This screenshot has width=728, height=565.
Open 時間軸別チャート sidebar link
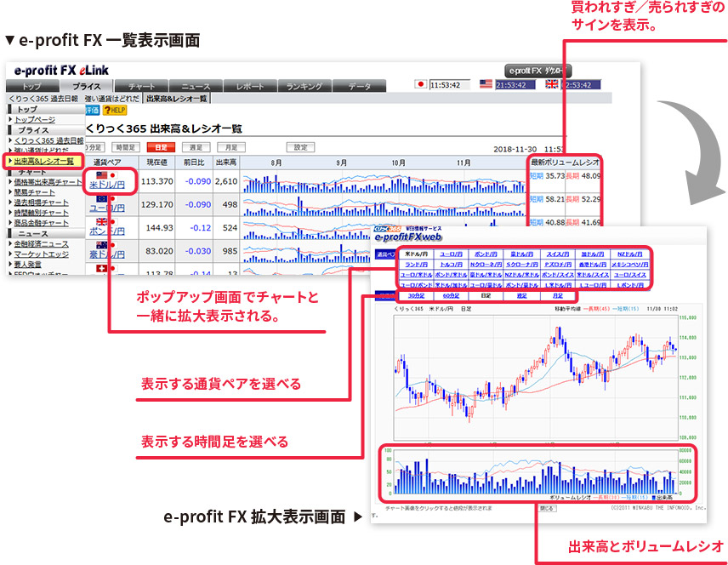pyautogui.click(x=41, y=213)
